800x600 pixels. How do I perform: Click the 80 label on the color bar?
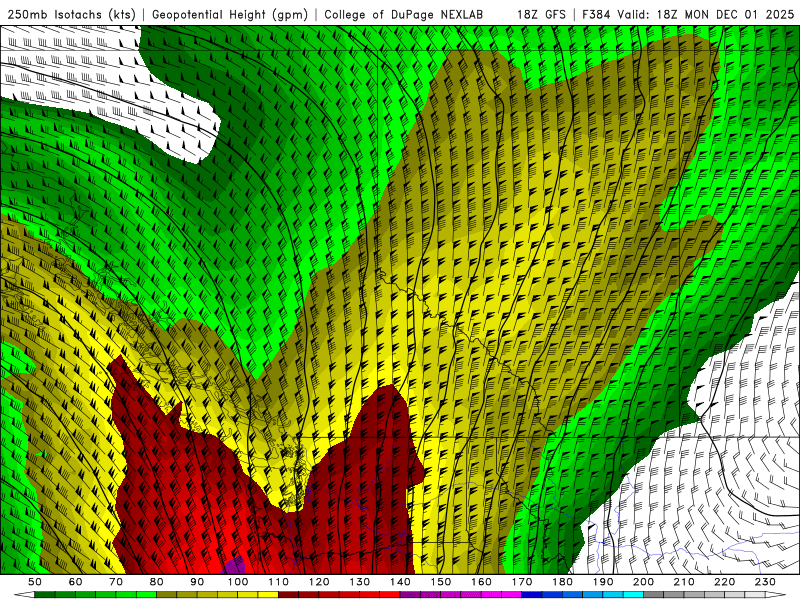(157, 582)
